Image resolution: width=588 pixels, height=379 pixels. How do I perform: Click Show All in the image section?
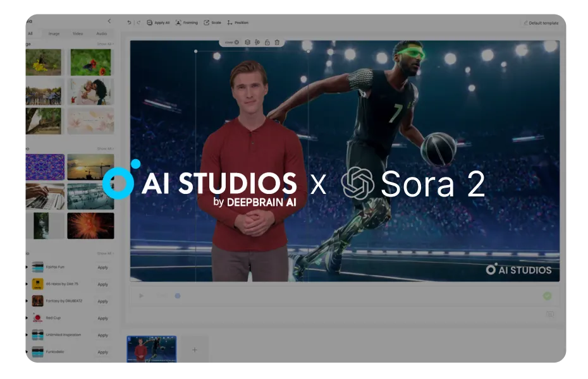[x=106, y=44]
